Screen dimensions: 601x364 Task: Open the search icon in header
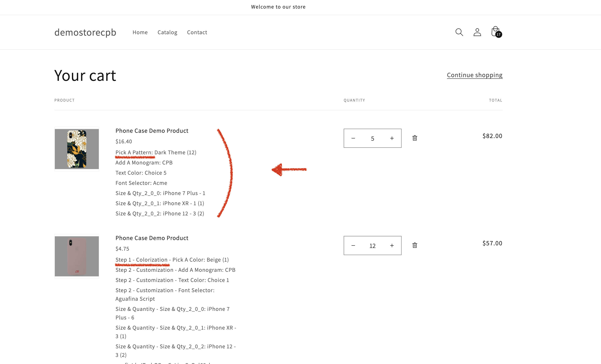tap(459, 32)
